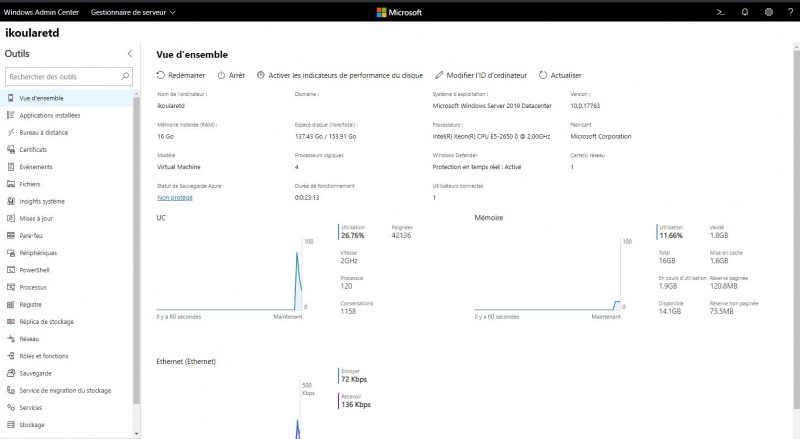Image resolution: width=800 pixels, height=439 pixels.
Task: Click the Rôles et fonctions icon
Action: 11,356
